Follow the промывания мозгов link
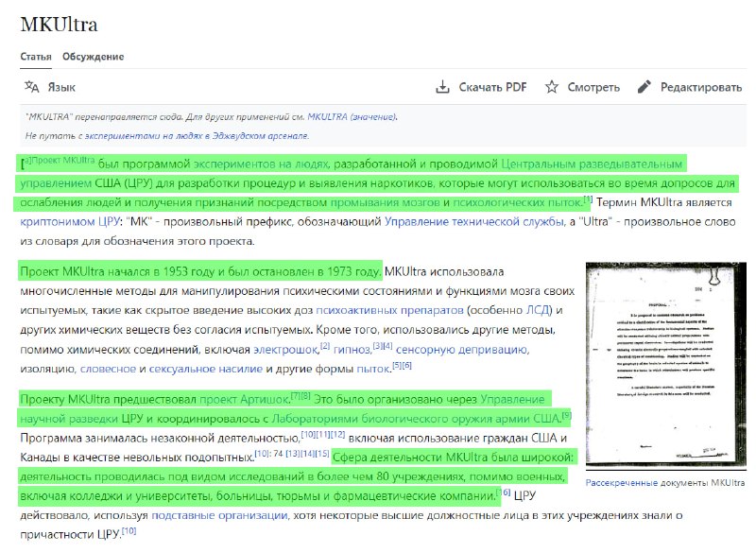Image resolution: width=756 pixels, height=553 pixels. click(x=385, y=202)
